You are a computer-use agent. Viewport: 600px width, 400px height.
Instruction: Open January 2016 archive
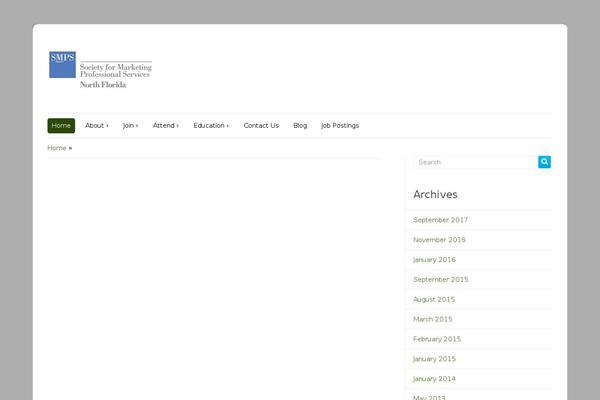(x=434, y=260)
